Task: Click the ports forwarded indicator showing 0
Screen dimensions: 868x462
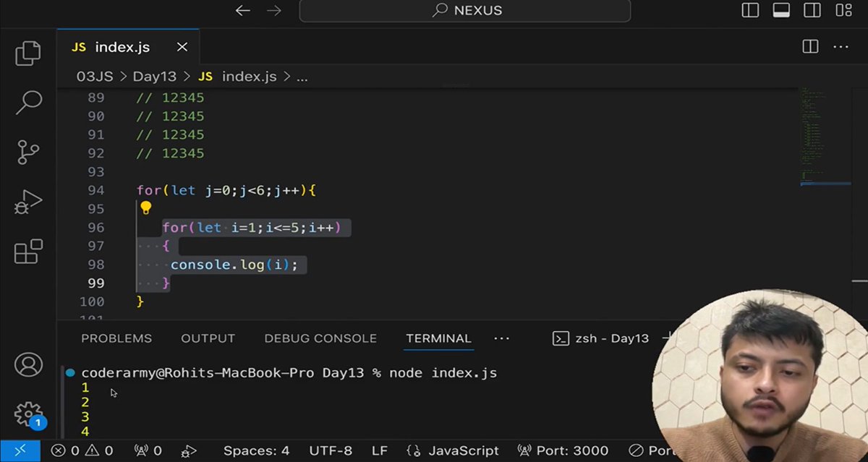Action: [148, 450]
